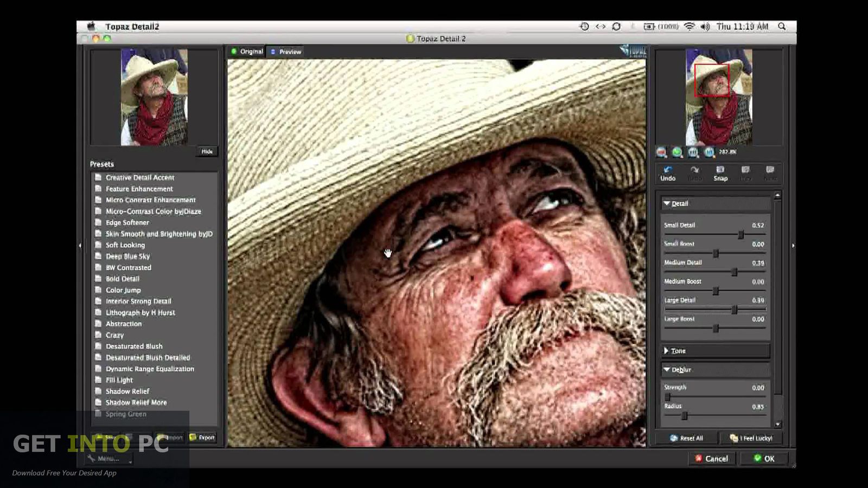Switch to the Original view tab
The width and height of the screenshot is (868, 488).
[247, 52]
